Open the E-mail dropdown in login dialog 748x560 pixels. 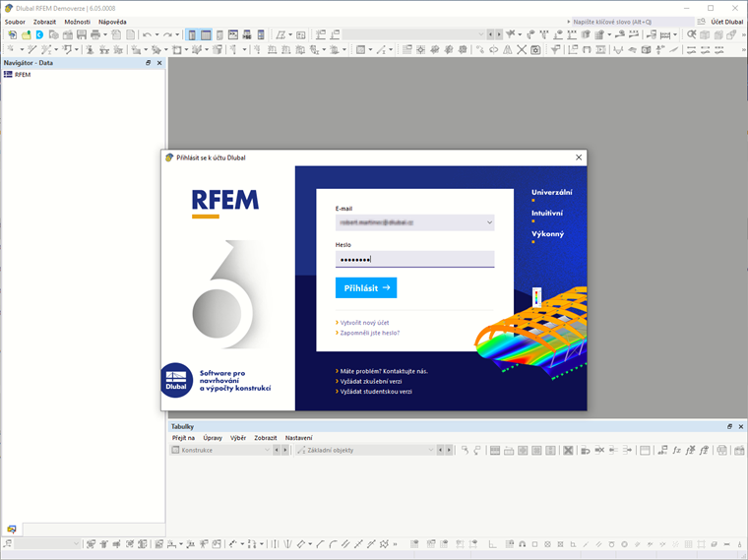(489, 222)
